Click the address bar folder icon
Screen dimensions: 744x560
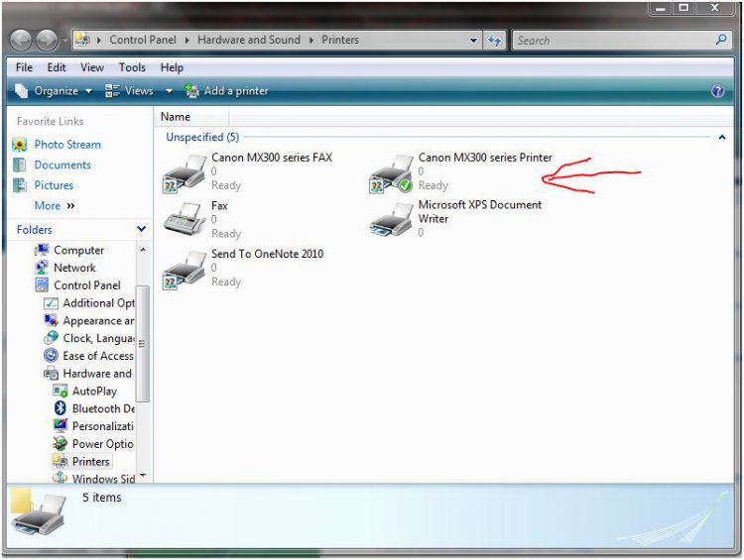click(82, 40)
